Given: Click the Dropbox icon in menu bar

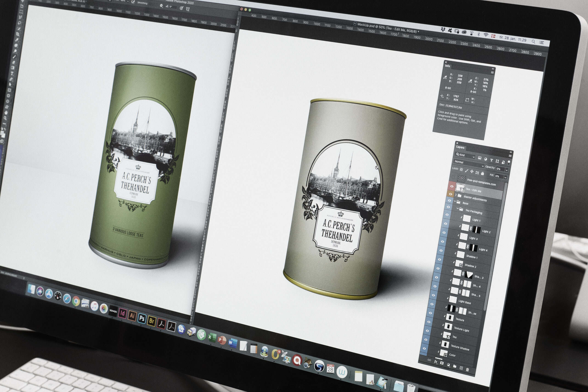Looking at the screenshot, I should 443,29.
